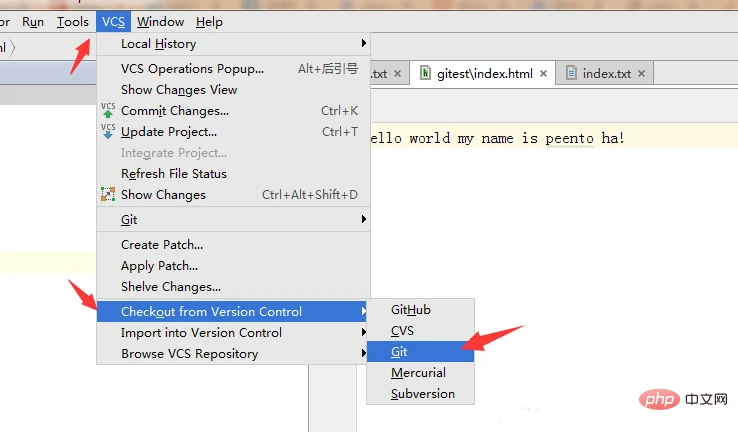This screenshot has height=432, width=738.
Task: Close the gitest\index.html editor tab
Action: pos(544,74)
